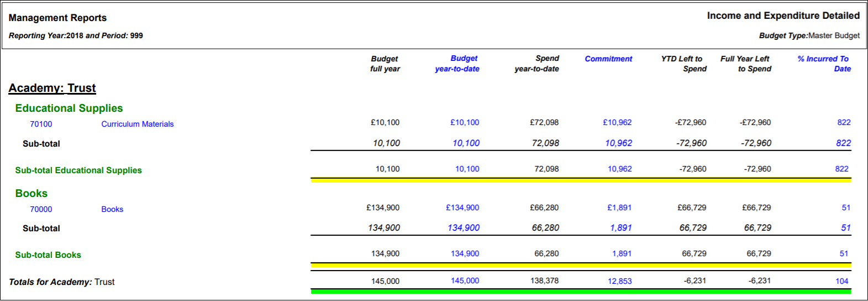This screenshot has height=301, width=868.
Task: Click the Budget year-to-date column header
Action: click(x=457, y=64)
